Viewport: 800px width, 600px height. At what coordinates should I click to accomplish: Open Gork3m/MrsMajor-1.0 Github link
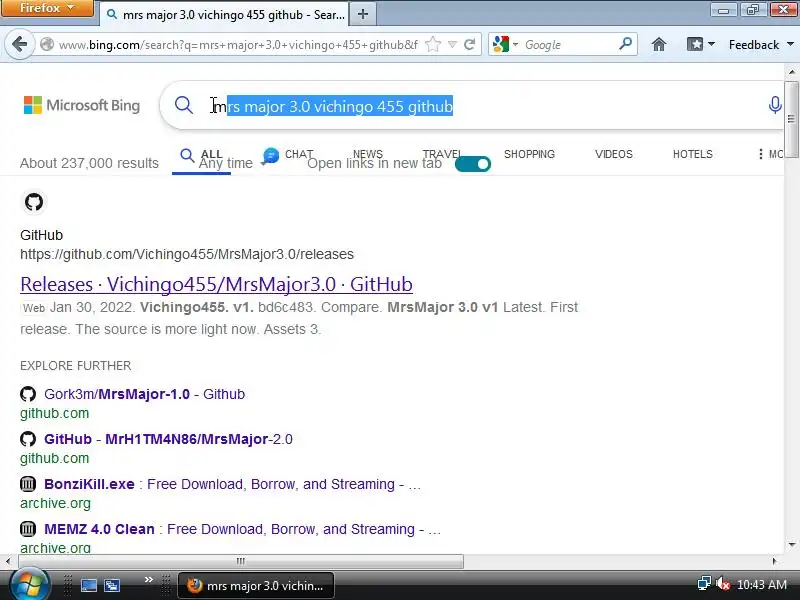pos(144,394)
